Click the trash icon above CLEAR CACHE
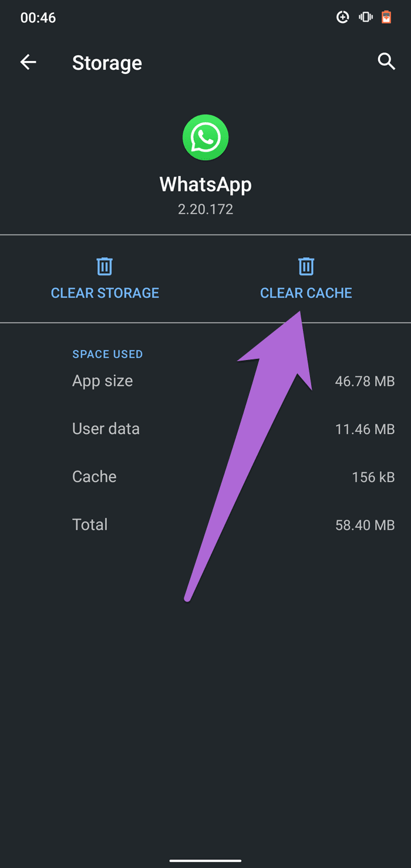Viewport: 411px width, 868px height. [x=306, y=266]
